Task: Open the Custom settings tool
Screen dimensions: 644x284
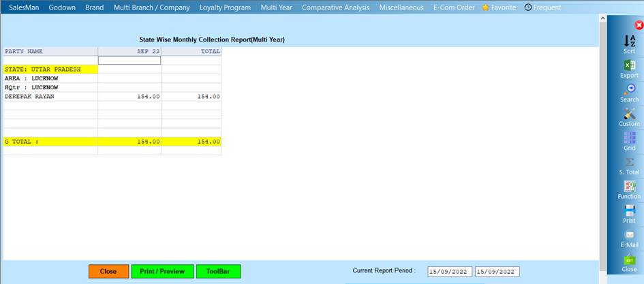Action: pos(629,114)
